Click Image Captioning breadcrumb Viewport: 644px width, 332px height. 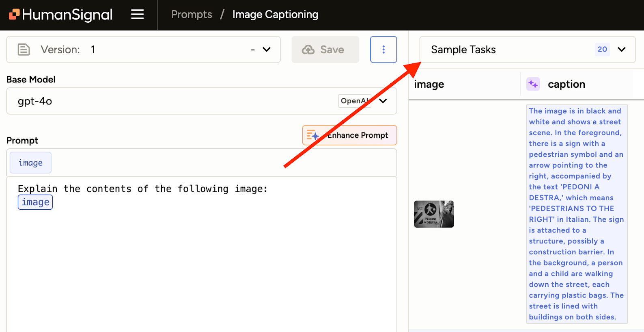point(275,15)
